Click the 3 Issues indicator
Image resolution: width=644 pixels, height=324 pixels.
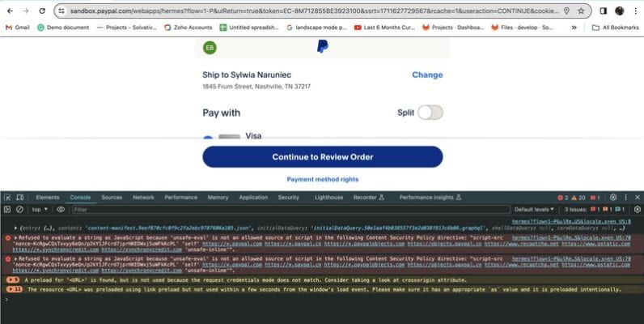click(x=595, y=209)
